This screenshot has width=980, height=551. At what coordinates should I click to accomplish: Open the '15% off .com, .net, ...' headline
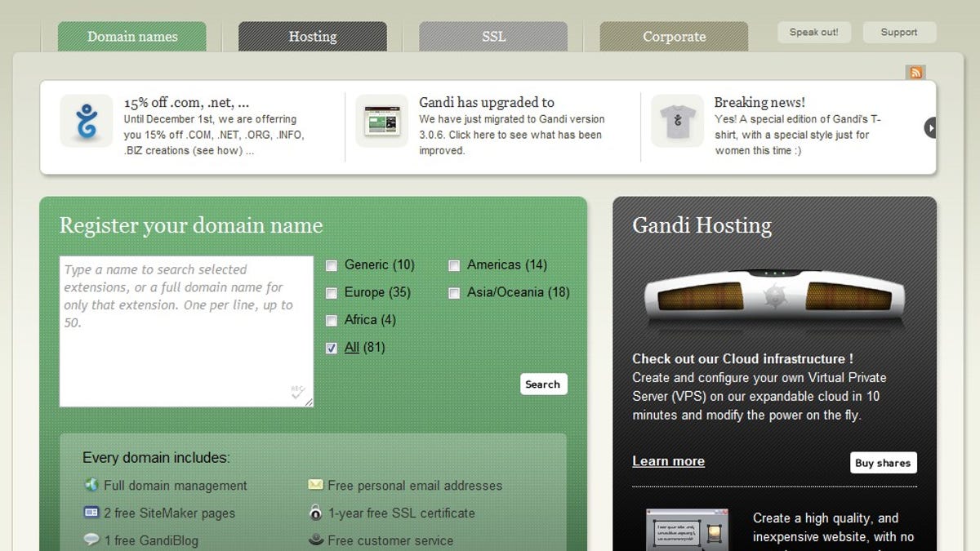(186, 103)
